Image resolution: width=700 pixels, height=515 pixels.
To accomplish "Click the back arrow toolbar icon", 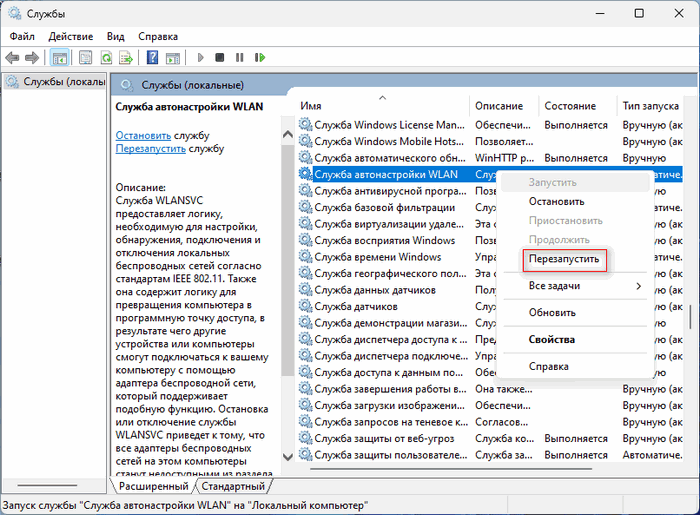I will 13,58.
